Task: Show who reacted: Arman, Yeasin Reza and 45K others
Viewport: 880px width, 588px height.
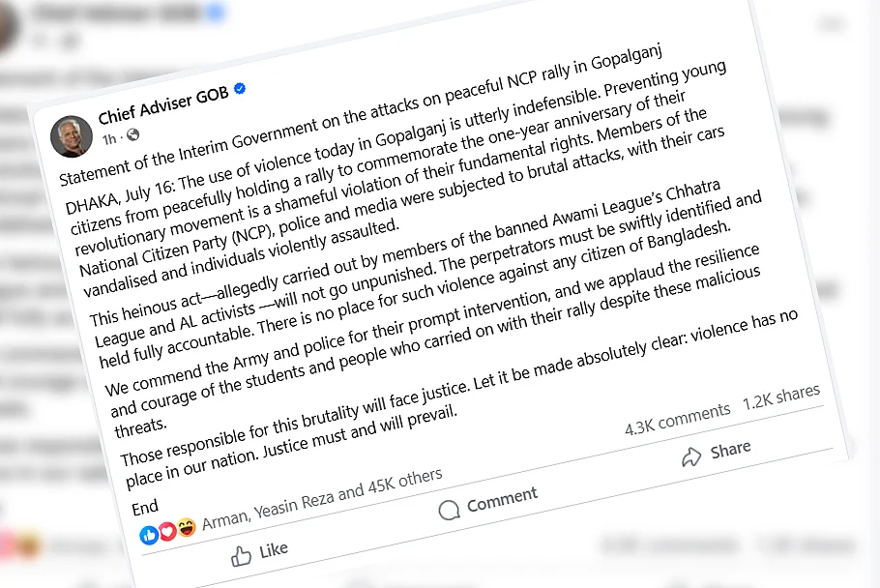Action: tap(322, 499)
